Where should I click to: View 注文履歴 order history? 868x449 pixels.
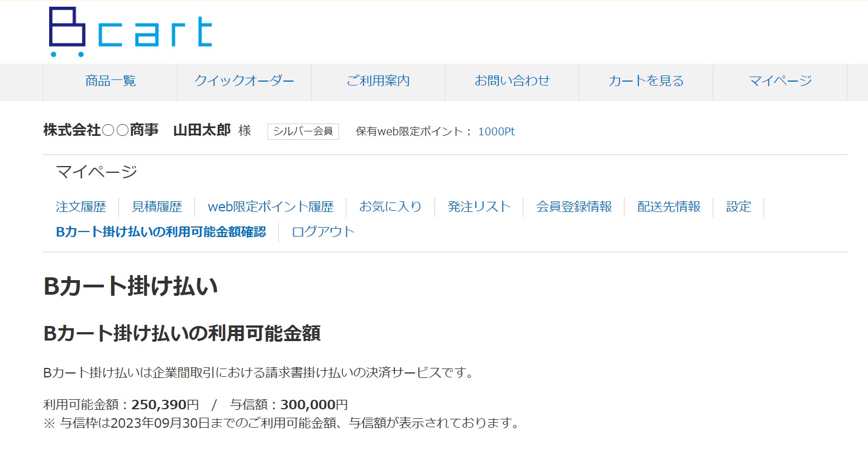tap(81, 207)
